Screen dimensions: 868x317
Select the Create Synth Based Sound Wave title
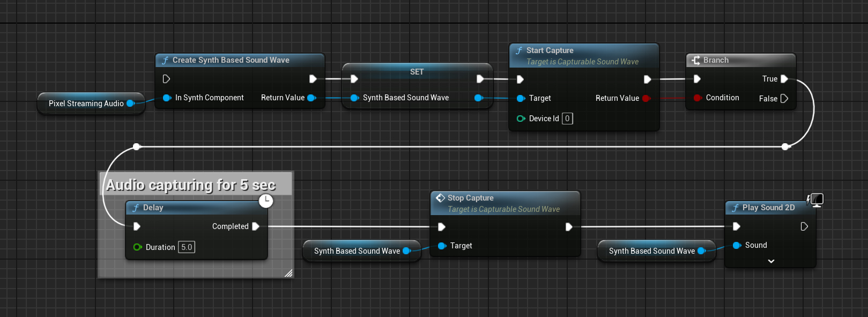point(231,60)
